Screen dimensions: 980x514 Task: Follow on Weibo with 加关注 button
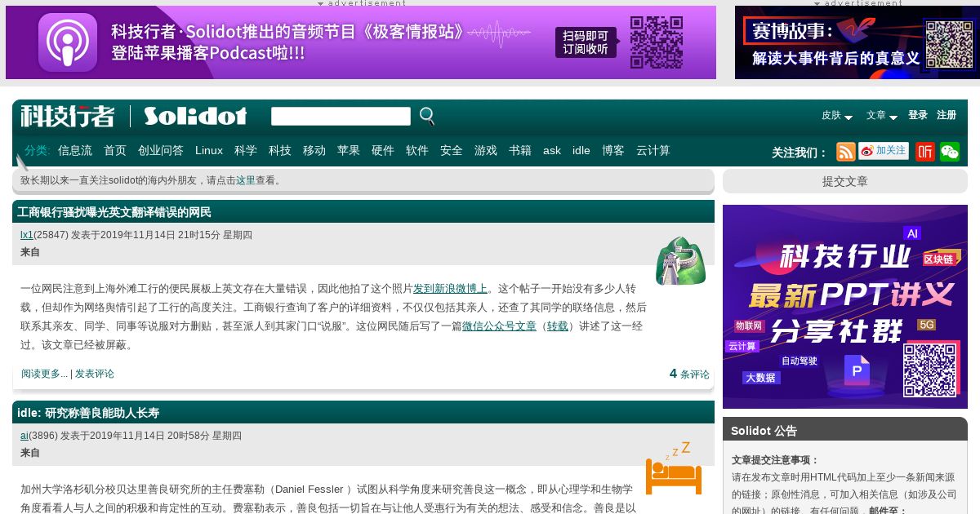(884, 151)
